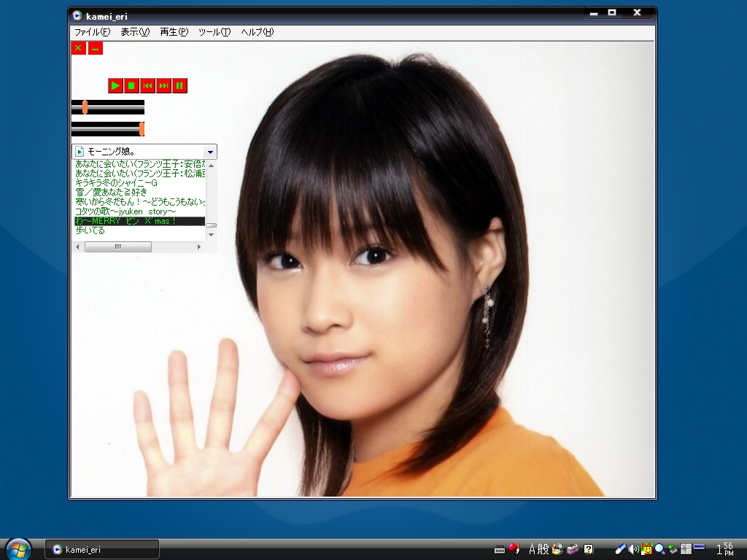
Task: Click the yellow smiley-face tray icon
Action: pos(646,549)
